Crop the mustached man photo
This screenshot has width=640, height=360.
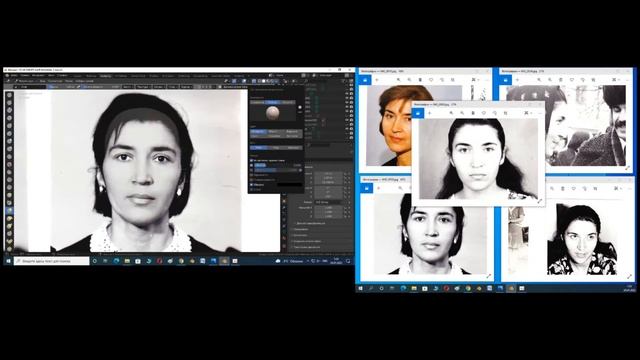coord(594,80)
